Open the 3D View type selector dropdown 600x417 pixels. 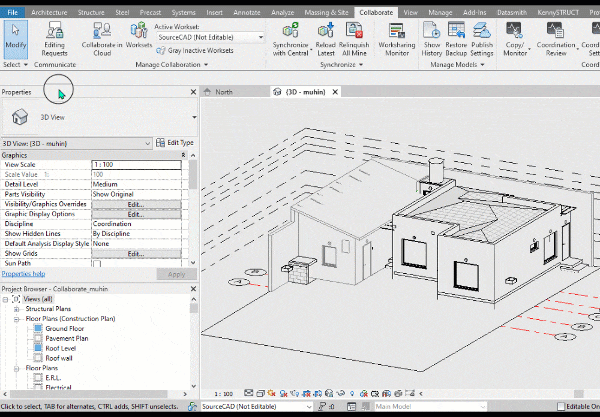point(194,117)
